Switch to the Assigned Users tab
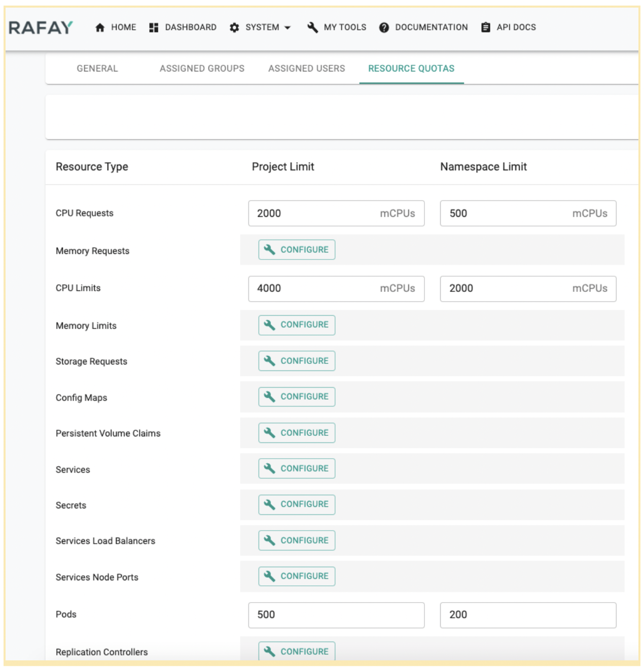Image resolution: width=644 pixels, height=671 pixels. [x=307, y=68]
